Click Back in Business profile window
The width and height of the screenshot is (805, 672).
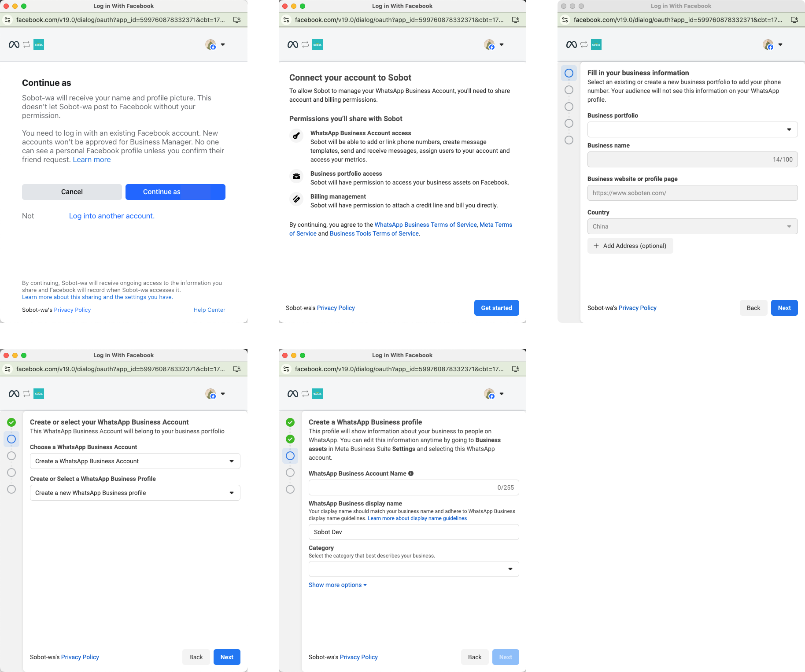[x=475, y=657]
